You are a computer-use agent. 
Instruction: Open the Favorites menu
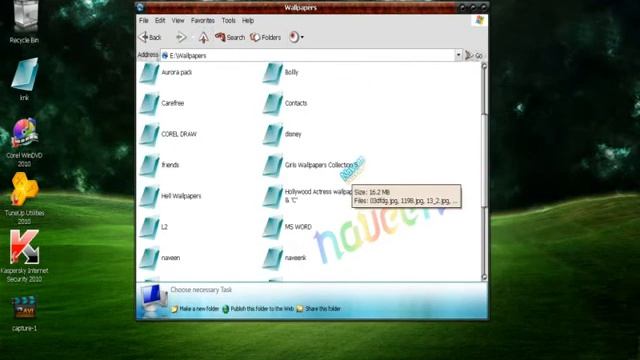tap(202, 20)
